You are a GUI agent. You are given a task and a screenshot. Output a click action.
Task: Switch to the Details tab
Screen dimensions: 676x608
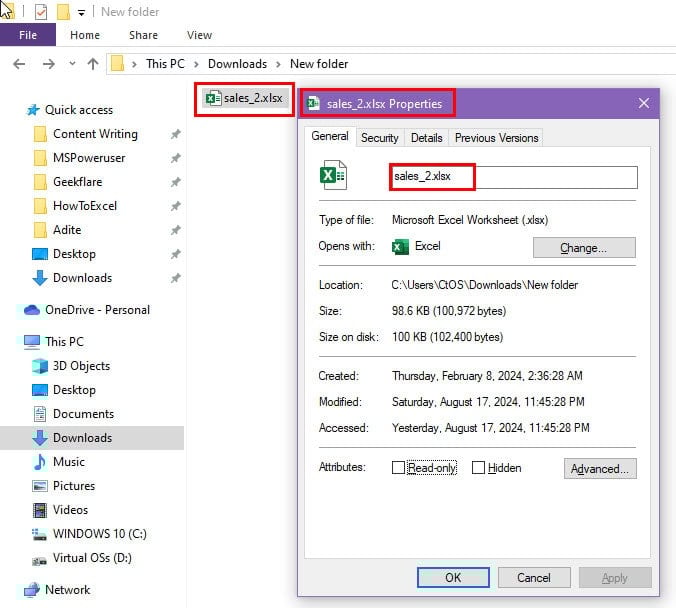tap(426, 138)
